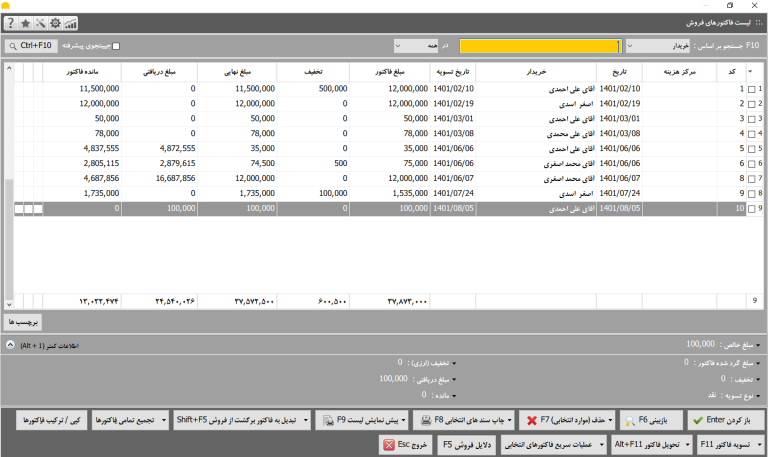Viewport: 768px width, 457px height.
Task: Open the help question mark icon
Action: click(x=11, y=23)
